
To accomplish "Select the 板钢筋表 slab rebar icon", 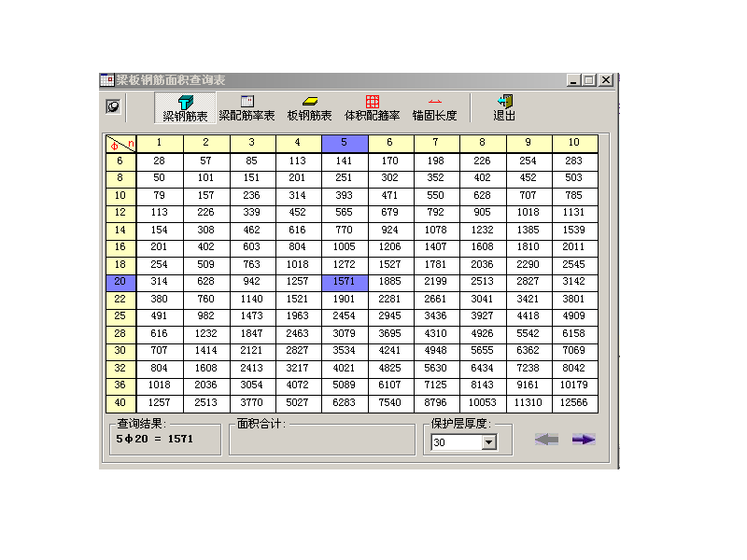I will click(x=309, y=107).
